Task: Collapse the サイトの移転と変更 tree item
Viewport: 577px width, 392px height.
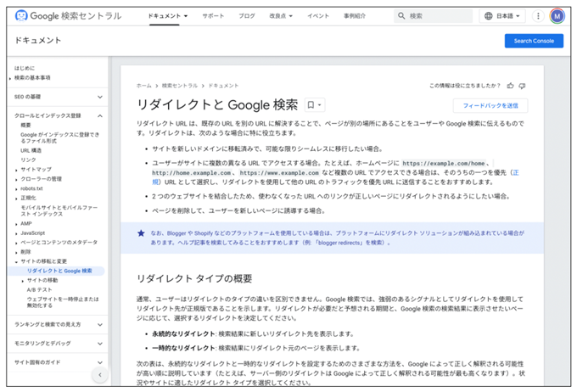Action: [x=16, y=261]
